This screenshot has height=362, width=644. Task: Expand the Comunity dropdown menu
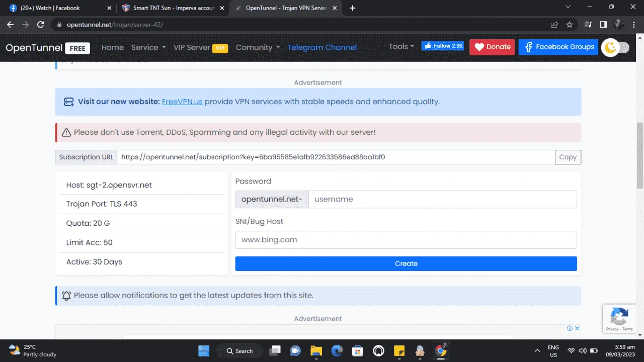(258, 47)
